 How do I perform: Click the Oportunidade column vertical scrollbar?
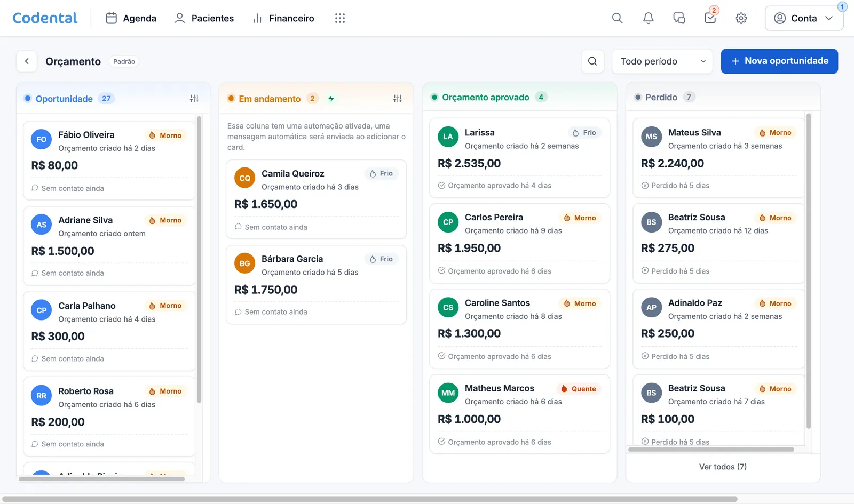pyautogui.click(x=199, y=259)
